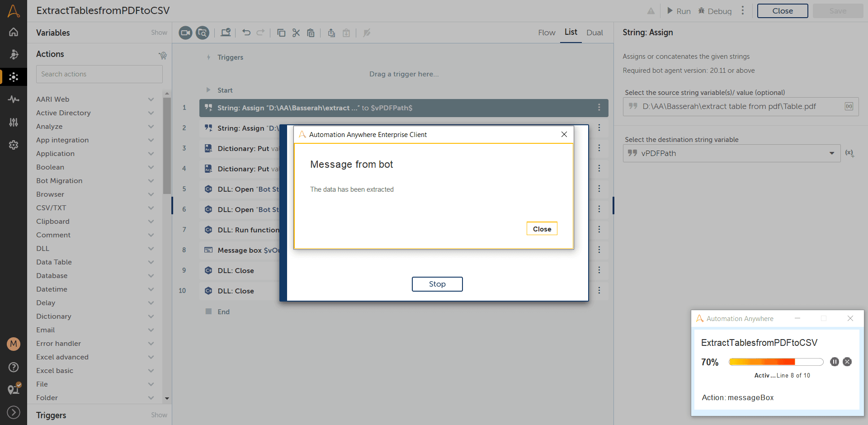Expand the Email actions group
This screenshot has width=868, height=425.
pyautogui.click(x=151, y=330)
